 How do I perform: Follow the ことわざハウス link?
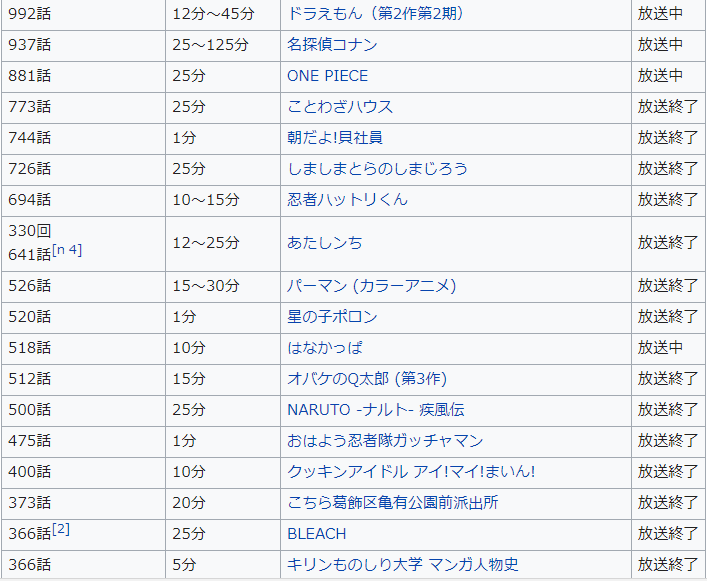pos(340,107)
